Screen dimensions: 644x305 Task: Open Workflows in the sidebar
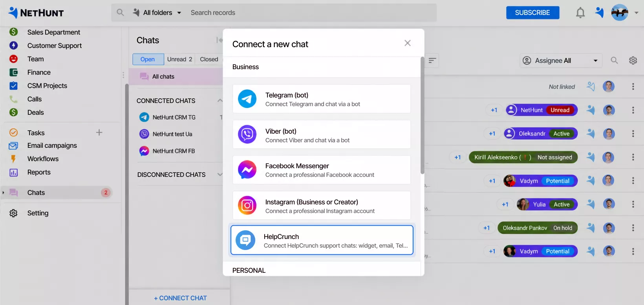coord(43,159)
